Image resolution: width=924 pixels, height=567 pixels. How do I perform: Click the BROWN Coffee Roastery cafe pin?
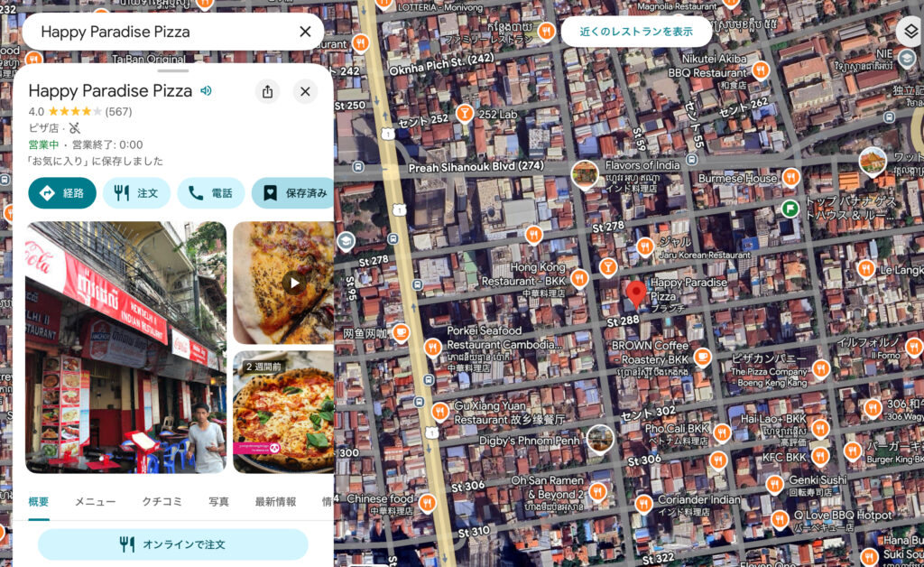pos(702,357)
